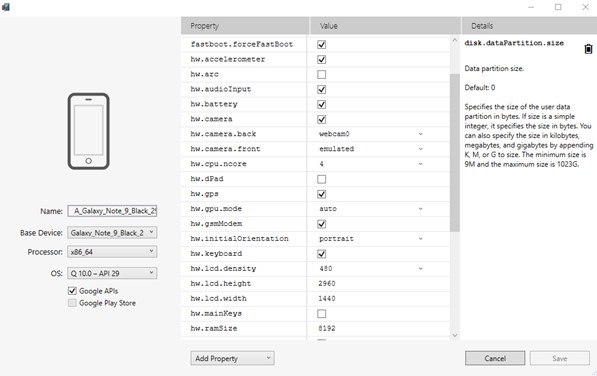Disable the hw.battery checkbox

point(321,104)
